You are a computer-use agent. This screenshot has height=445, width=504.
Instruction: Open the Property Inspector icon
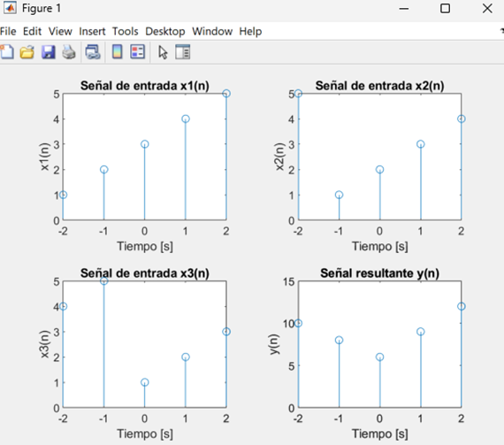pyautogui.click(x=183, y=52)
